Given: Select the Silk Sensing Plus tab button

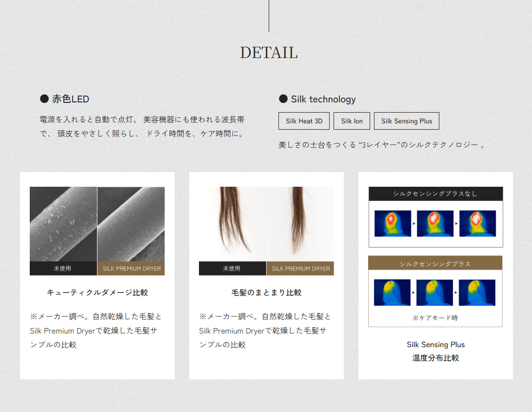Looking at the screenshot, I should pos(407,121).
